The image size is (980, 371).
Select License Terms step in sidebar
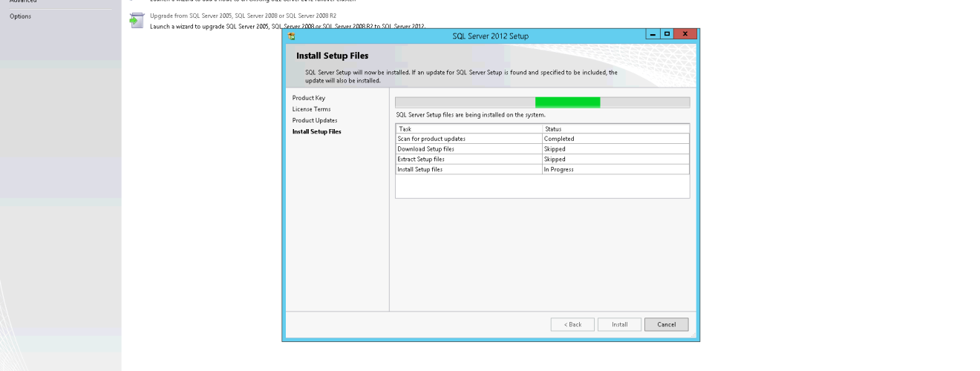tap(311, 109)
